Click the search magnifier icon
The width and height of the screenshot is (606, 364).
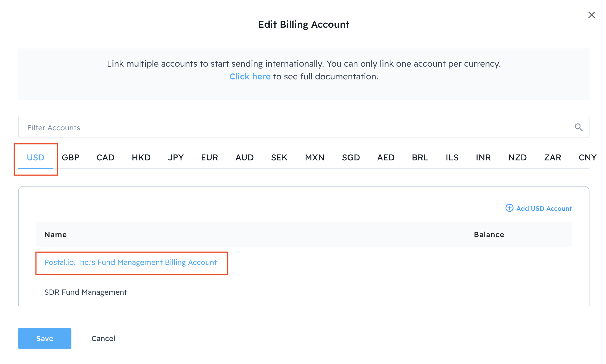click(x=578, y=127)
